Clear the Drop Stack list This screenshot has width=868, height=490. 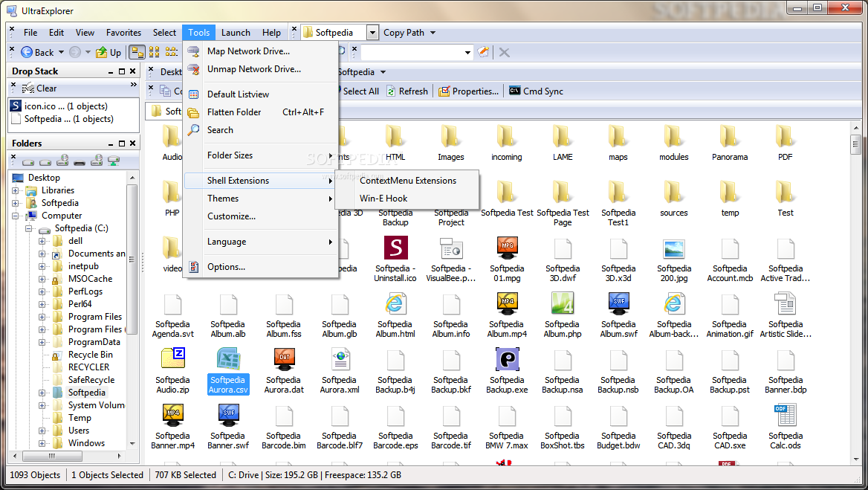click(39, 88)
